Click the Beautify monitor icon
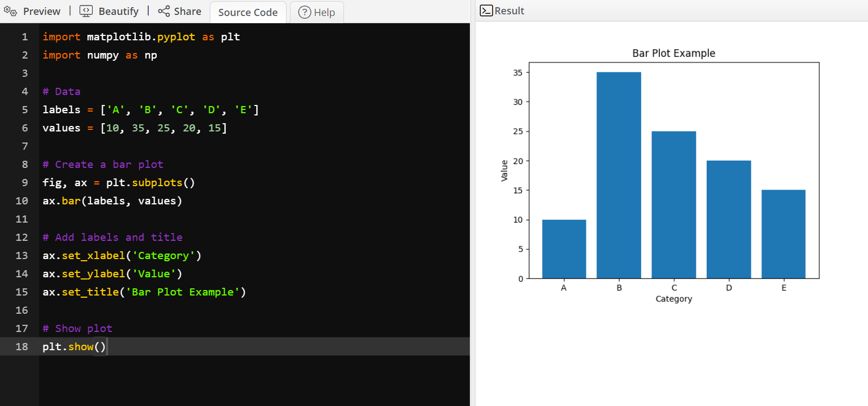Viewport: 868px width, 406px height. (86, 11)
